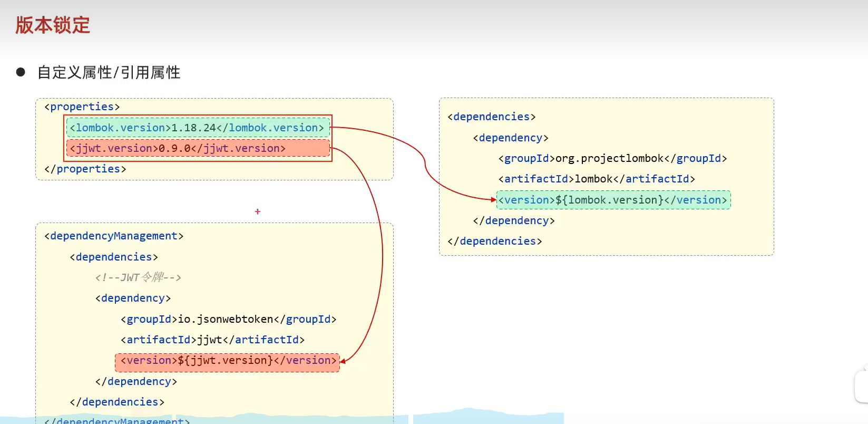Click the slide title "版本锁定"
Screen dimensions: 868x424
tap(53, 25)
